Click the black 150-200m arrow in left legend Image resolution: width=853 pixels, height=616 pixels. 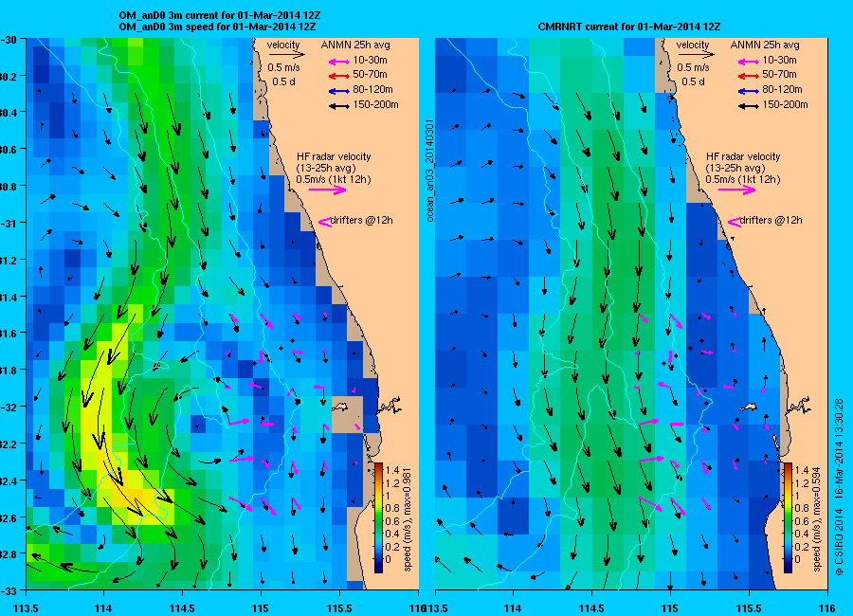pos(339,107)
